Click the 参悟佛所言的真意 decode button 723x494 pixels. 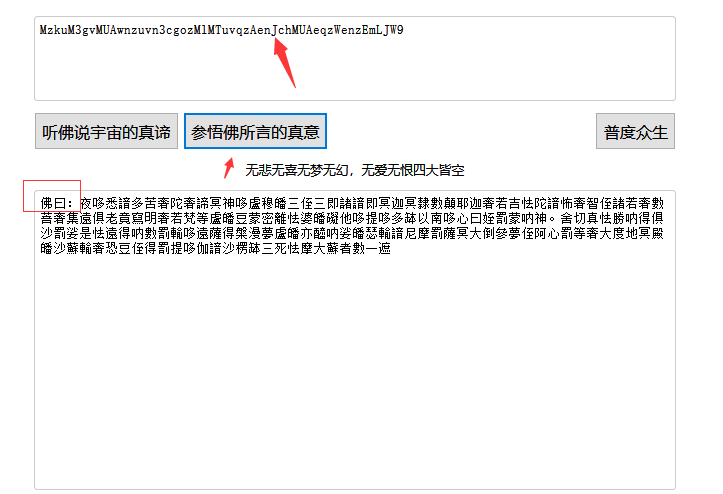(x=255, y=131)
